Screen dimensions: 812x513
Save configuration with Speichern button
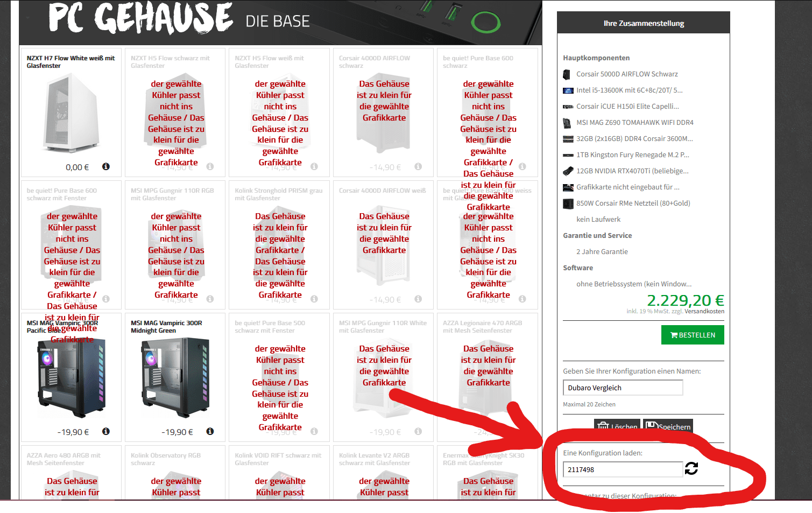click(x=668, y=426)
